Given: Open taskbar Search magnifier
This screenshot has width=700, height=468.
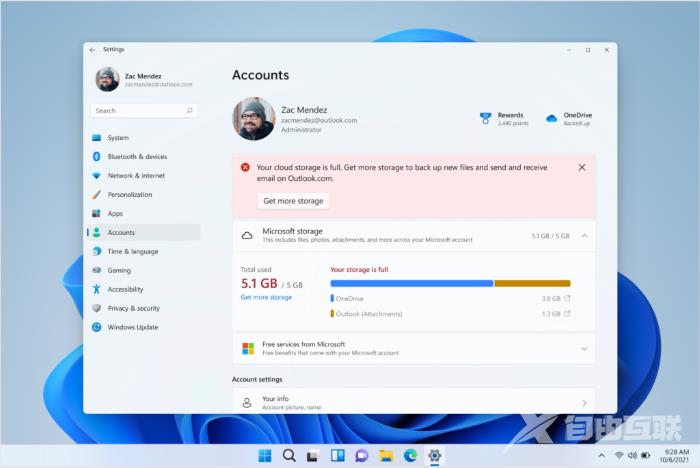Looking at the screenshot, I should pos(289,455).
